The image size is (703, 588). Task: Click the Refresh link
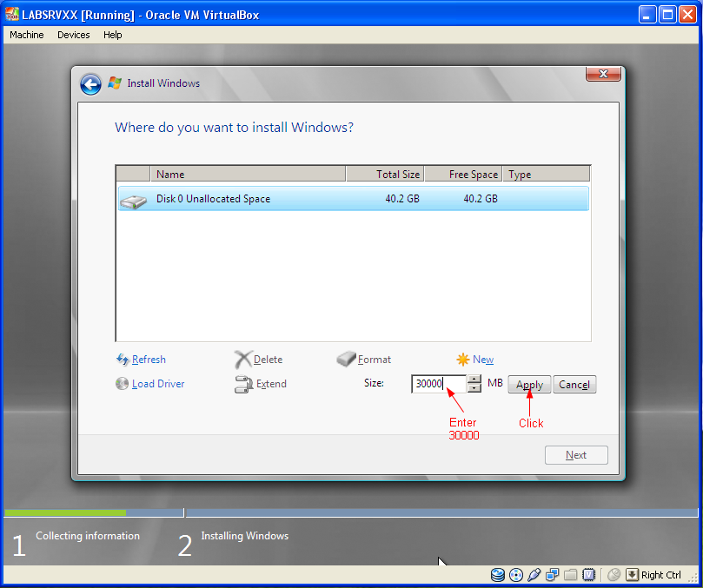tap(141, 360)
